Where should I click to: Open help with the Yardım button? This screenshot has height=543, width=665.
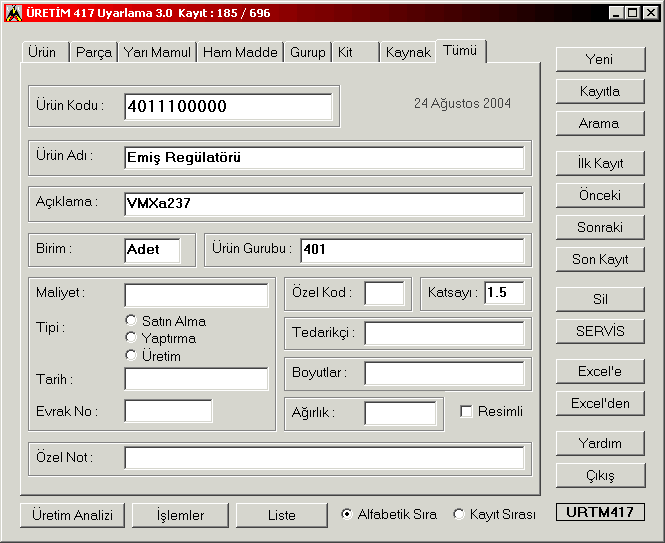[x=600, y=444]
